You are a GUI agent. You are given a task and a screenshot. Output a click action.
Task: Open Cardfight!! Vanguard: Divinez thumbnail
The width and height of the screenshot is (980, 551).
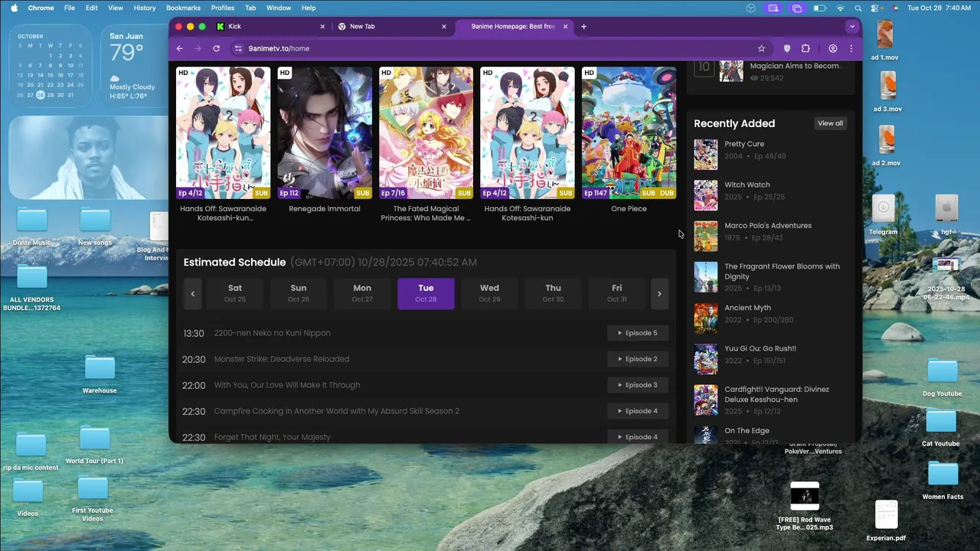(x=706, y=400)
